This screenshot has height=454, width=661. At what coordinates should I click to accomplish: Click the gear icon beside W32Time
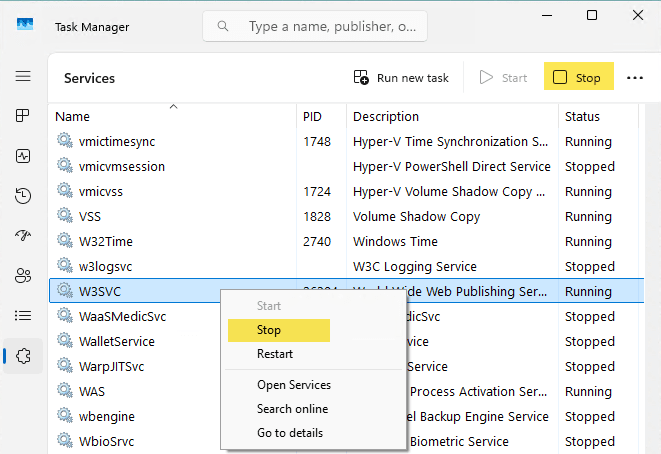(65, 240)
